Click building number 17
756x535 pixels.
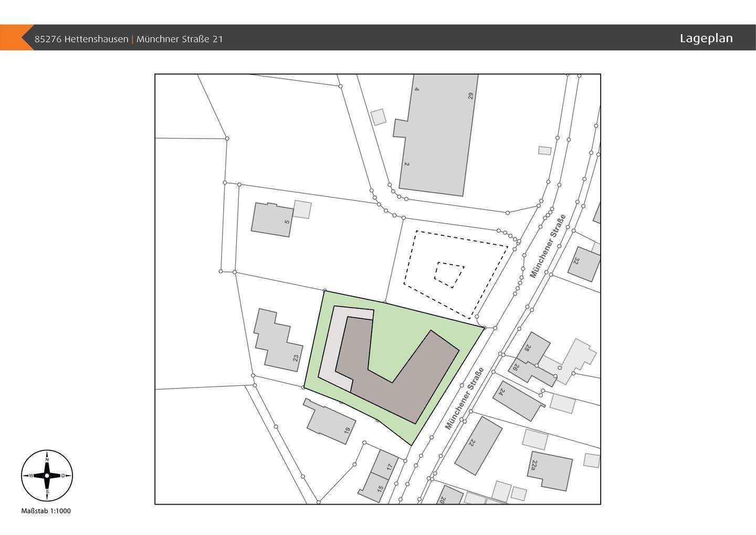[x=385, y=463]
